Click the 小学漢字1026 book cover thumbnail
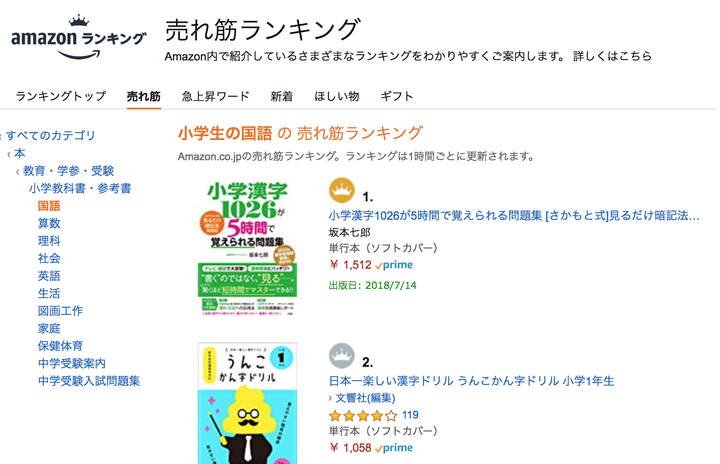This screenshot has height=464, width=720. (x=248, y=240)
